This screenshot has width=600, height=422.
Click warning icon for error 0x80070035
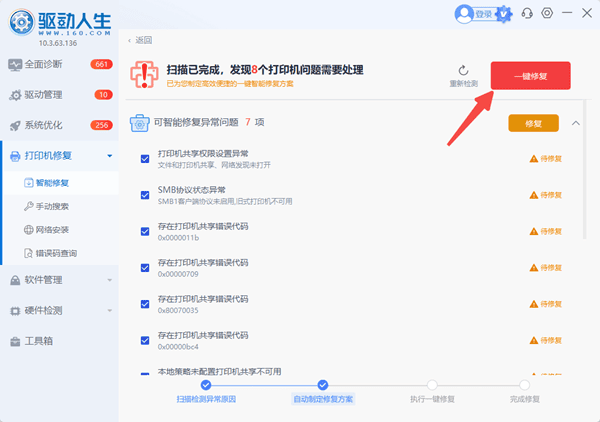coord(533,304)
